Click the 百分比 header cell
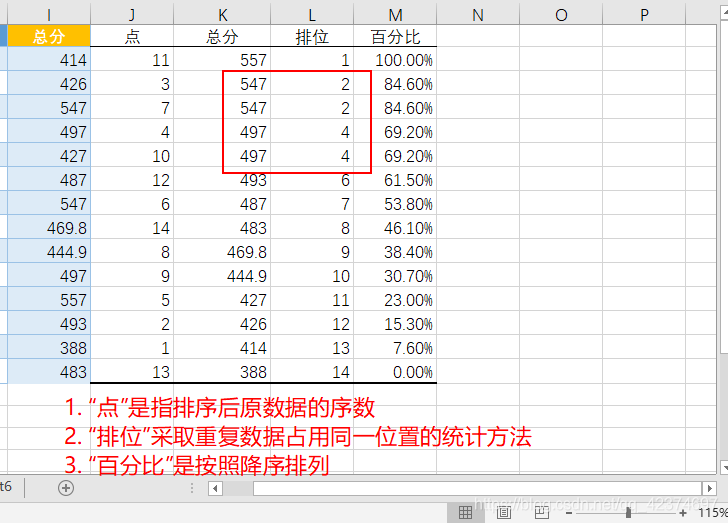728x523 pixels. coord(395,36)
